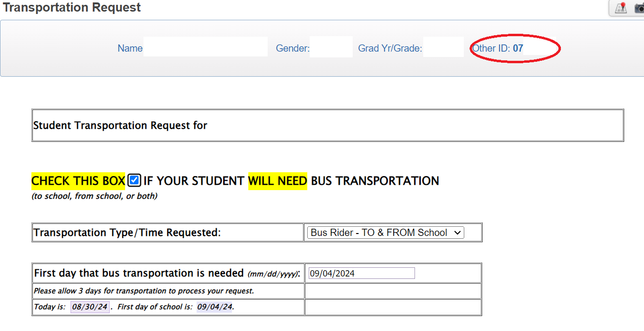Click the first day needed date field

tap(361, 274)
